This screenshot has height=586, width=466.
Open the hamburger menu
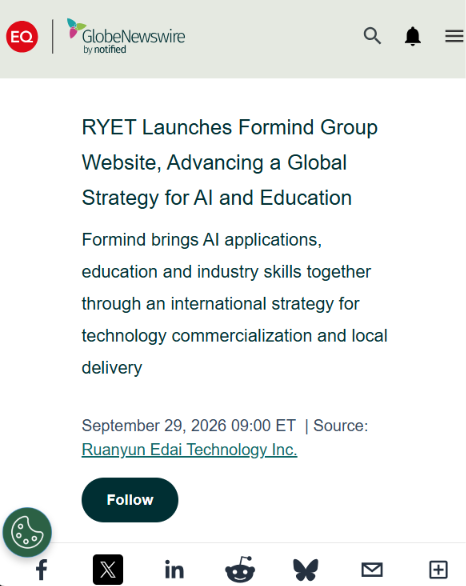454,36
